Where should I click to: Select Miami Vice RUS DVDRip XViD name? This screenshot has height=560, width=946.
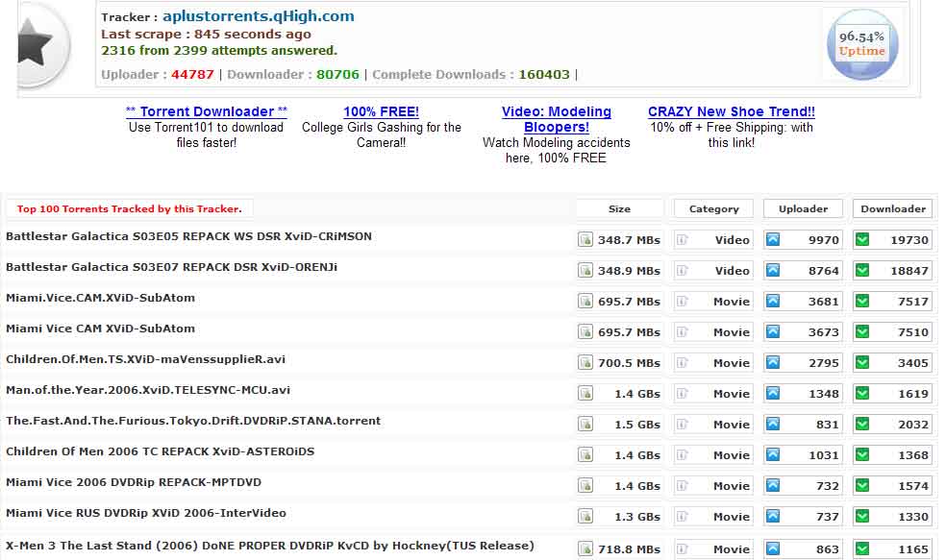pyautogui.click(x=146, y=513)
